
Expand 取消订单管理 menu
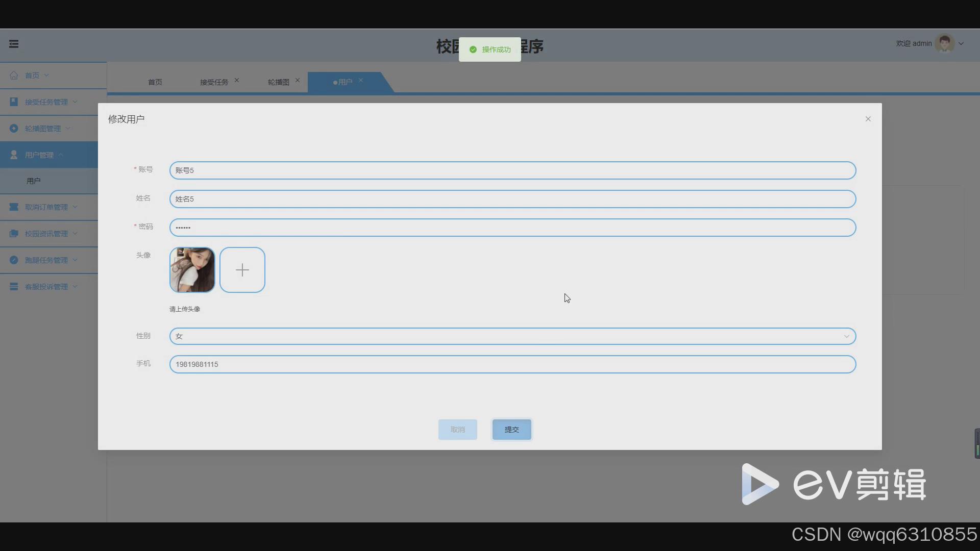coord(75,207)
